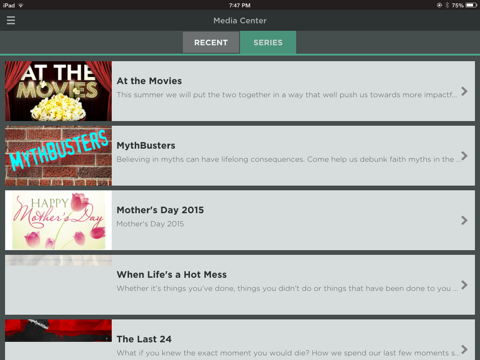Click description 'This summer we will put the two together'
Image resolution: width=480 pixels, height=360 pixels.
pyautogui.click(x=286, y=95)
